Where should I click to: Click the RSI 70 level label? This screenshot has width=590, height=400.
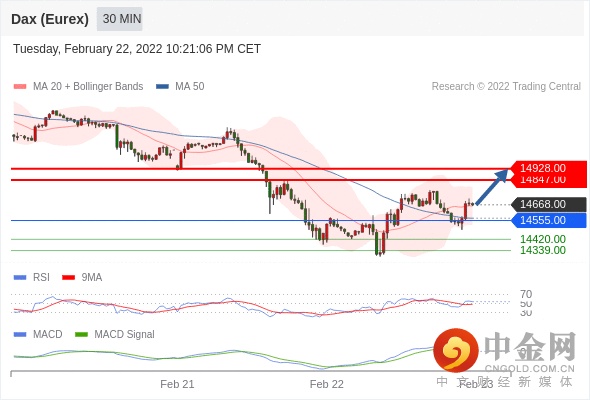(526, 294)
